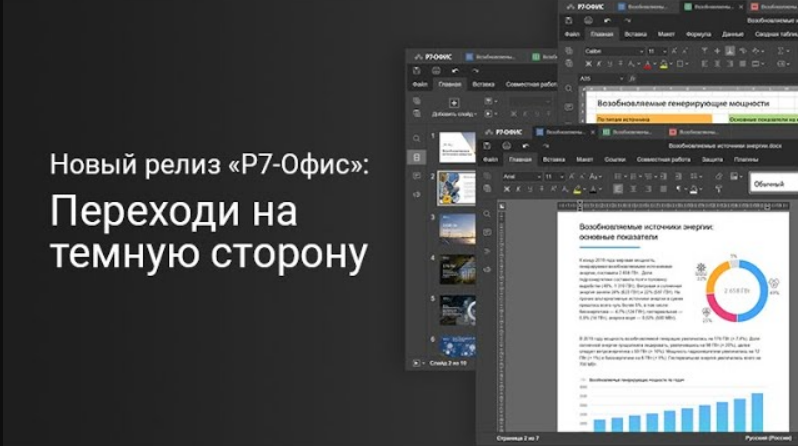Decrease font size in the text editor
The image size is (798, 446).
[582, 176]
